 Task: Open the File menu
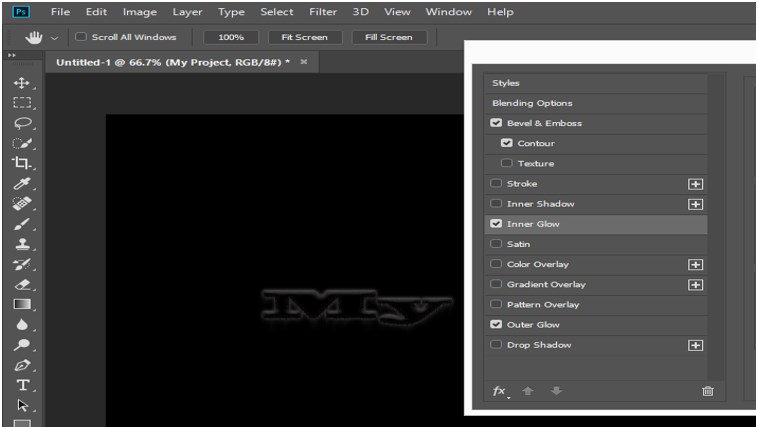(60, 12)
